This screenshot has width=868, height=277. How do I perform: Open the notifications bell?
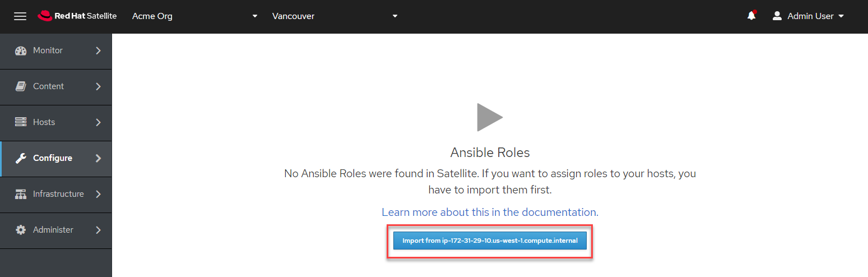pyautogui.click(x=751, y=16)
